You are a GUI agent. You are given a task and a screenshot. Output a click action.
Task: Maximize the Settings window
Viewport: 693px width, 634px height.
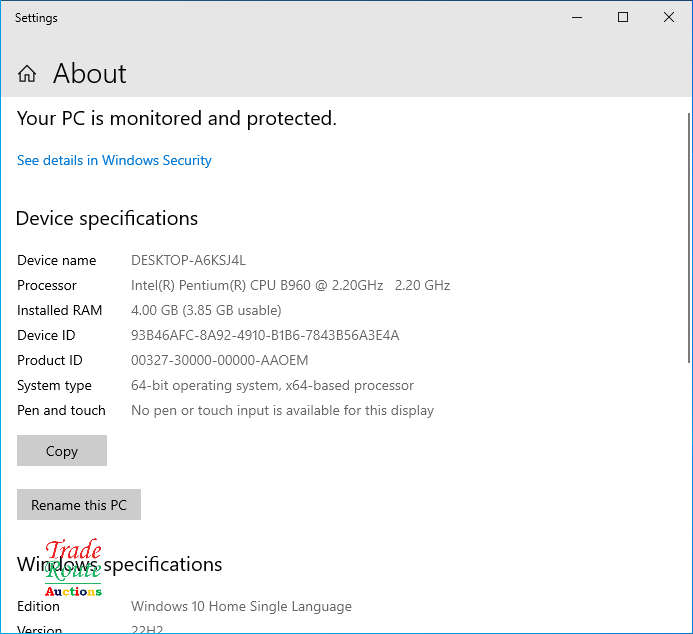tap(623, 18)
